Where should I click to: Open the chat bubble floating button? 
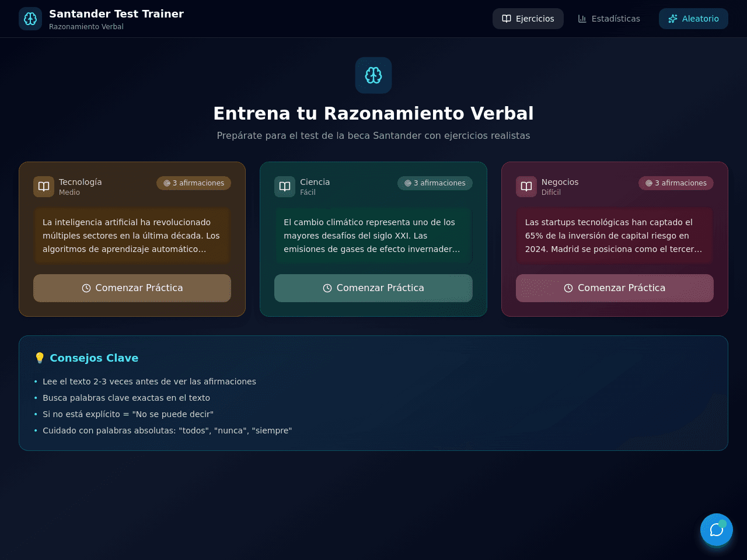(717, 530)
